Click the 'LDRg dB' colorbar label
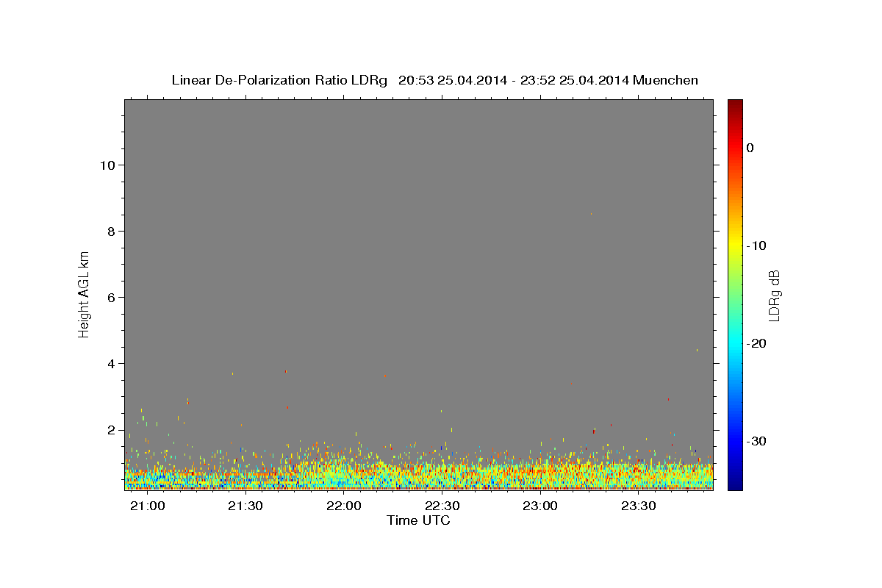 773,295
